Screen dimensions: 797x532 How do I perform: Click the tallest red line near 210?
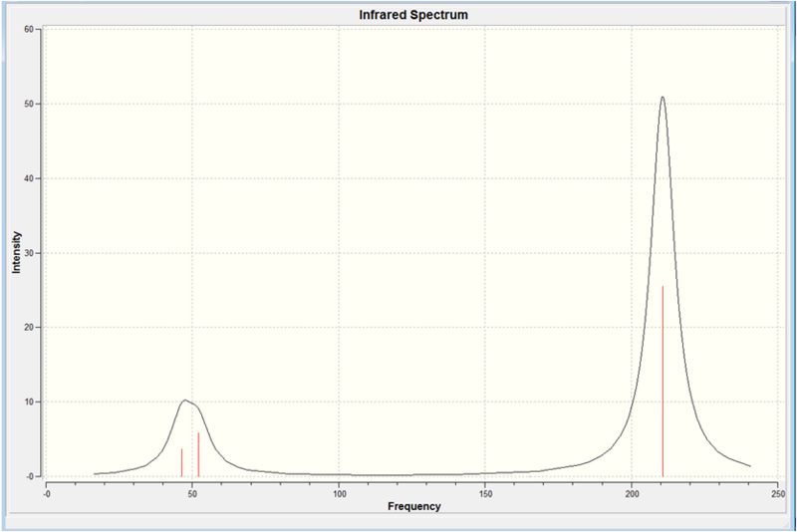coord(663,382)
